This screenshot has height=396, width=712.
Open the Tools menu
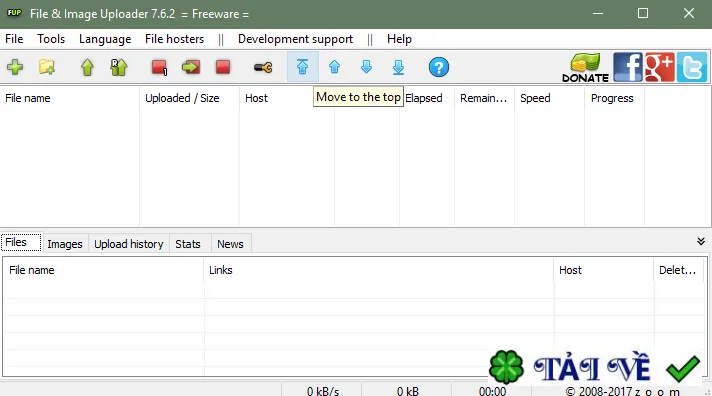[x=51, y=39]
